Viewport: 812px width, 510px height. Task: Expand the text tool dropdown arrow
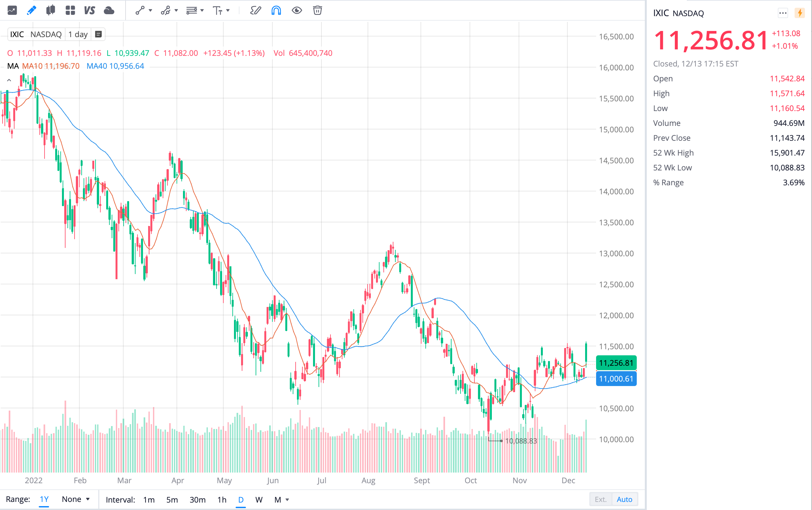pos(228,10)
